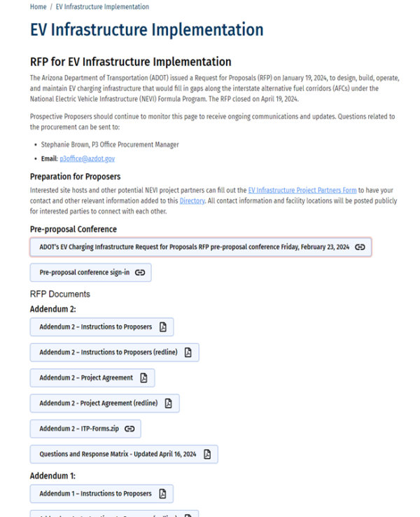This screenshot has height=517, width=420.
Task: Download Addendum 2 Project Agreement document
Action: pyautogui.click(x=85, y=378)
